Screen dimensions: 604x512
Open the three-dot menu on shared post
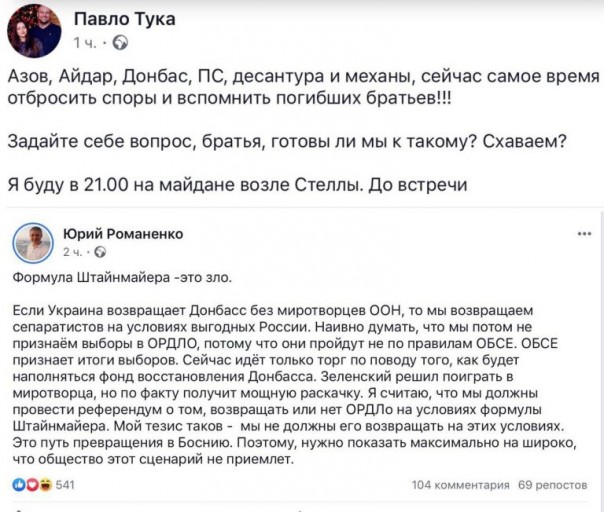(584, 234)
